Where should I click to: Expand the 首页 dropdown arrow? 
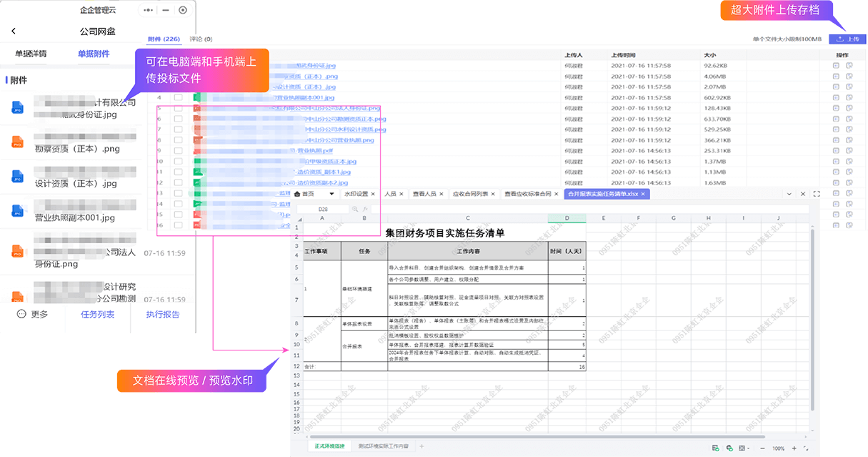[331, 194]
